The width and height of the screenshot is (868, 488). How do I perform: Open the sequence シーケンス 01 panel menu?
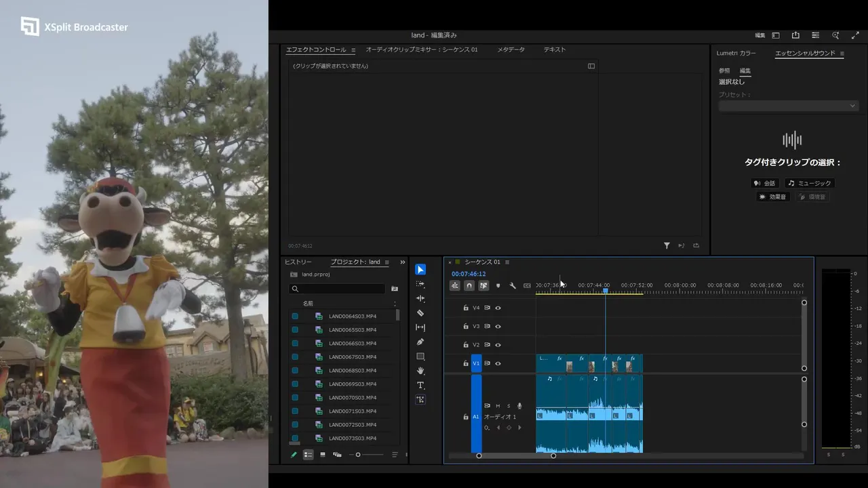(507, 262)
